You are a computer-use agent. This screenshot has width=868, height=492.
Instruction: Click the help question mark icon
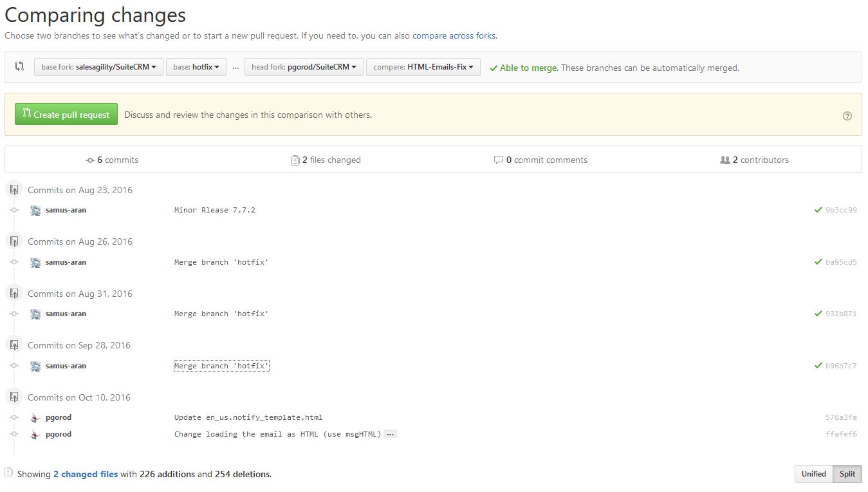point(847,116)
